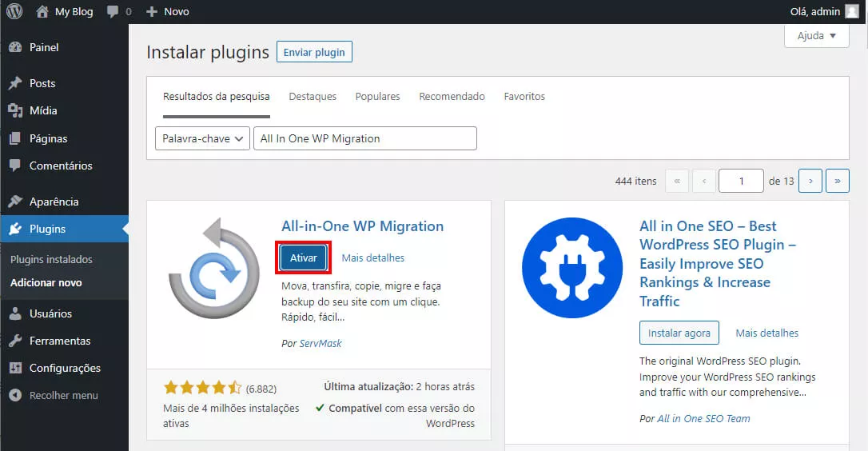
Task: Click the Usuários person icon
Action: 15,313
